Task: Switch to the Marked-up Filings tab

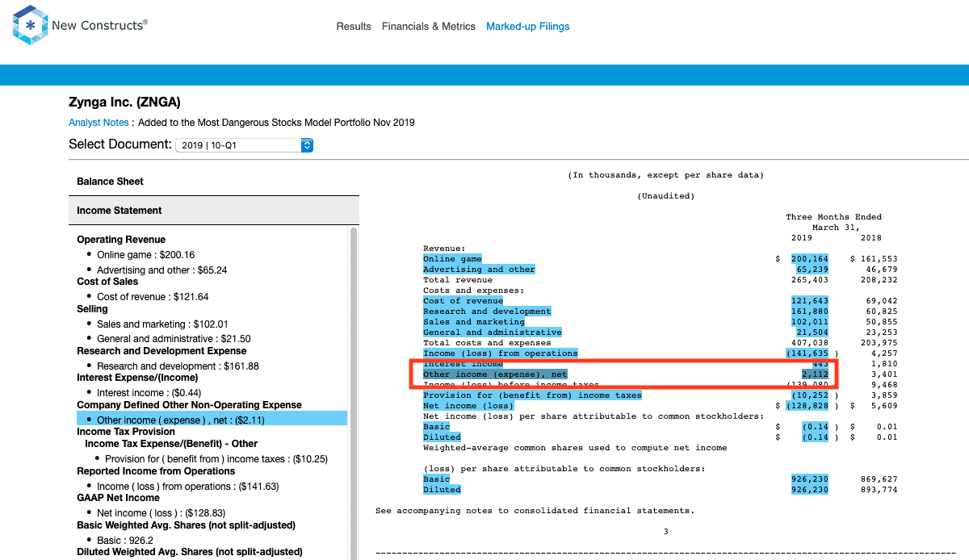Action: (x=528, y=27)
